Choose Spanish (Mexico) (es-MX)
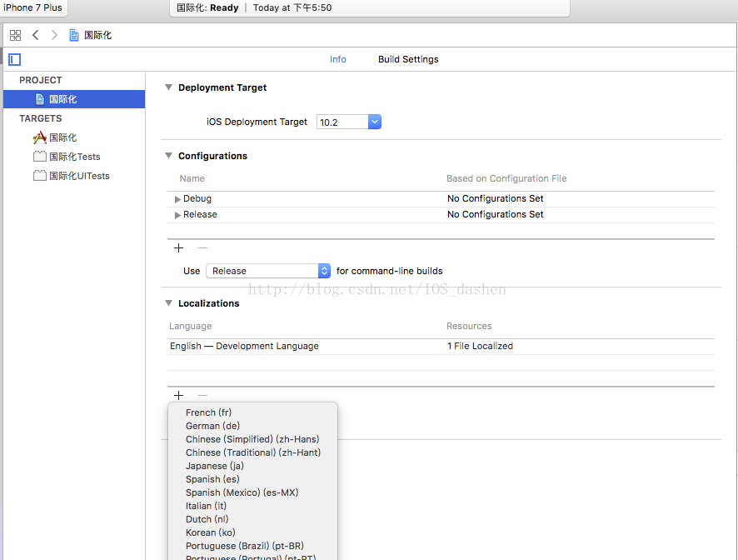738x560 pixels. 252,492
